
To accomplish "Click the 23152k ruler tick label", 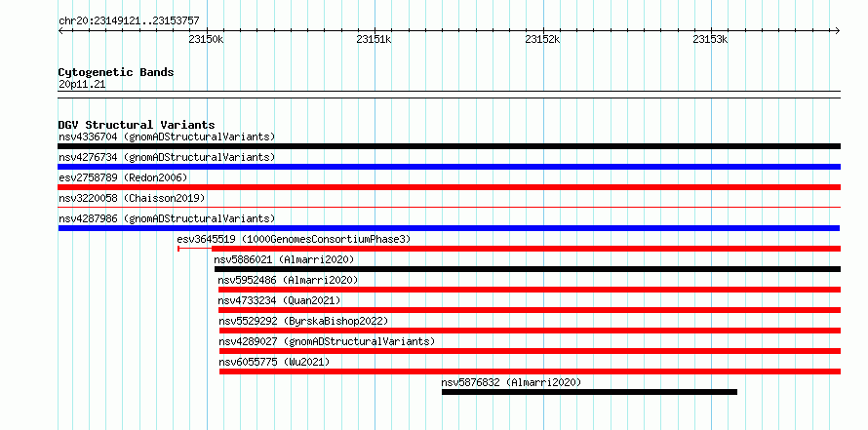I will [542, 40].
